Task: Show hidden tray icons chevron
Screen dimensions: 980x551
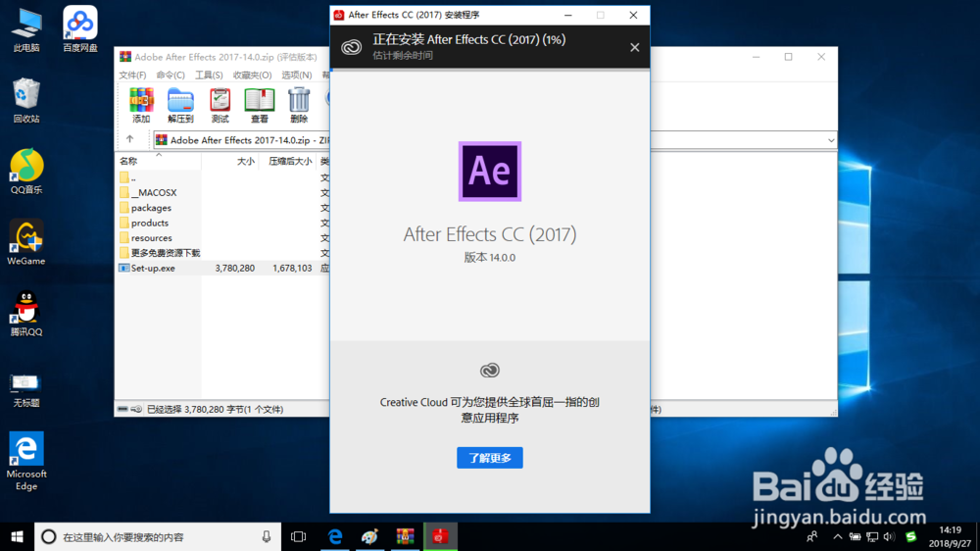Action: point(838,536)
